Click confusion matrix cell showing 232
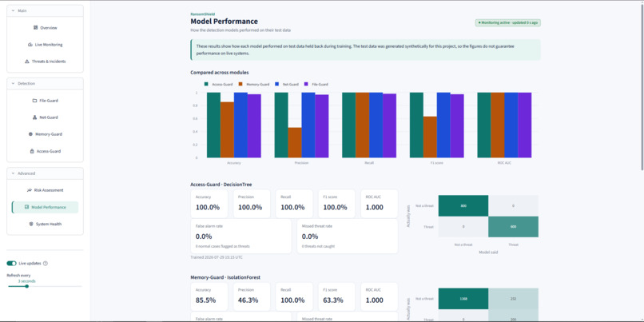The width and height of the screenshot is (644, 322). click(x=514, y=299)
